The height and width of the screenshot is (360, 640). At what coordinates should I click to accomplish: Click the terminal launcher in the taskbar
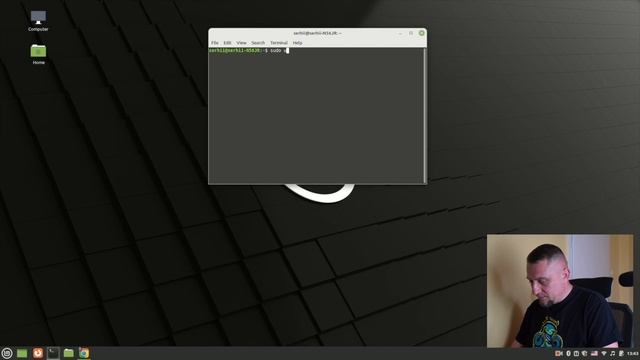click(x=53, y=353)
